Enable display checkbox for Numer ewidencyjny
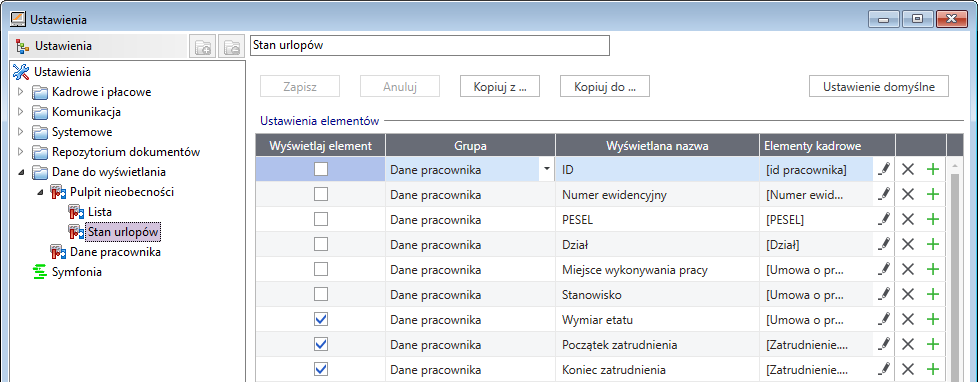Image resolution: width=978 pixels, height=382 pixels. (x=321, y=194)
